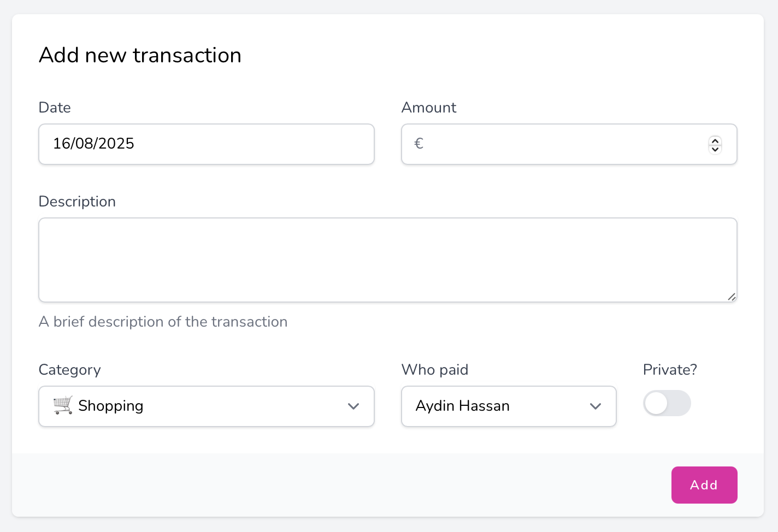This screenshot has width=778, height=532.
Task: Toggle the Private switch on
Action: (x=667, y=404)
